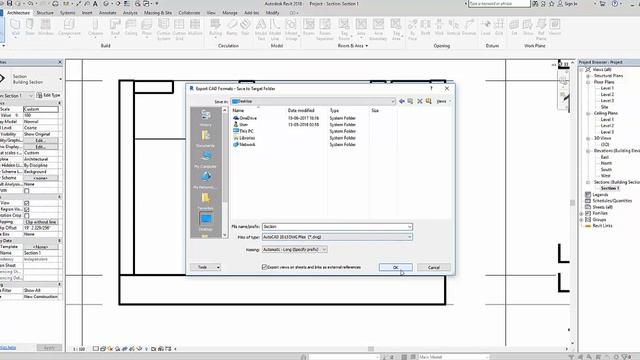
Task: Click the Level datum tool
Action: point(486,27)
